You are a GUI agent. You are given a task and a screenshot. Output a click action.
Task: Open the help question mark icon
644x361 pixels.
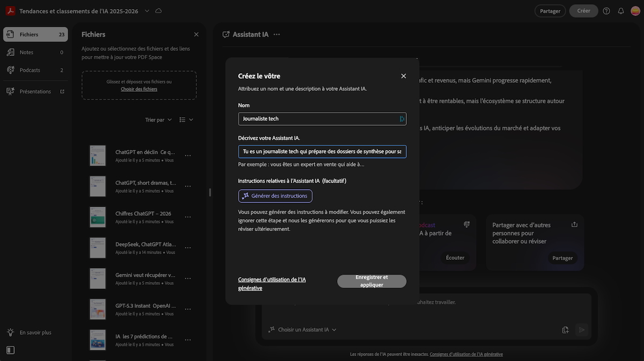(x=606, y=11)
